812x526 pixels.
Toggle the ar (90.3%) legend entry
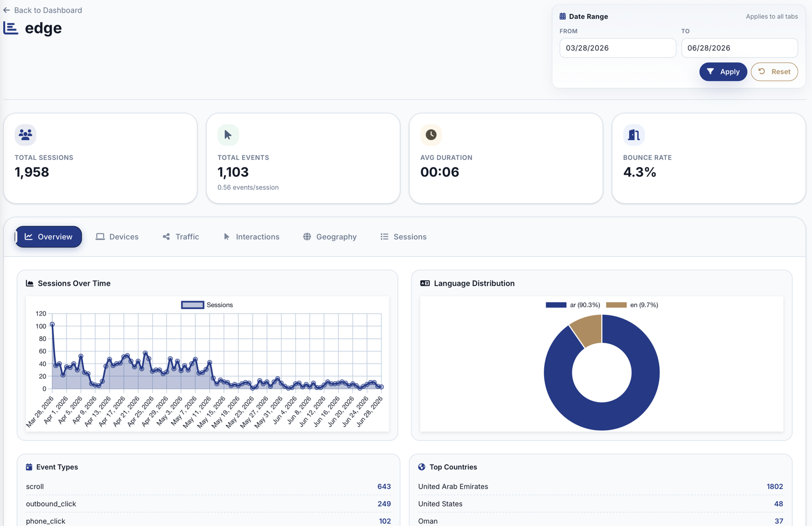click(573, 305)
